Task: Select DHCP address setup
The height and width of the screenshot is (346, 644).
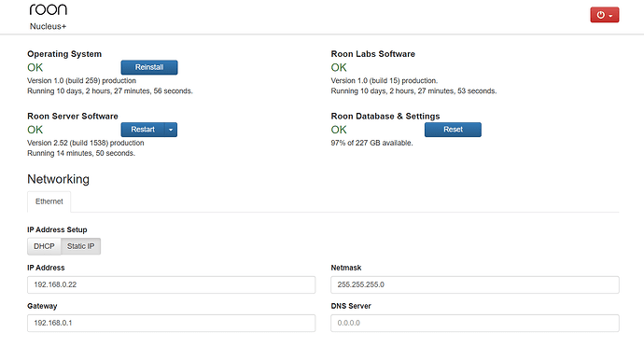Action: tap(44, 246)
